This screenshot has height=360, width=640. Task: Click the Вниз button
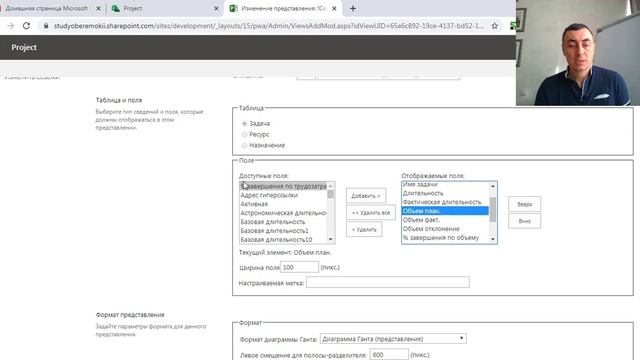pos(524,221)
